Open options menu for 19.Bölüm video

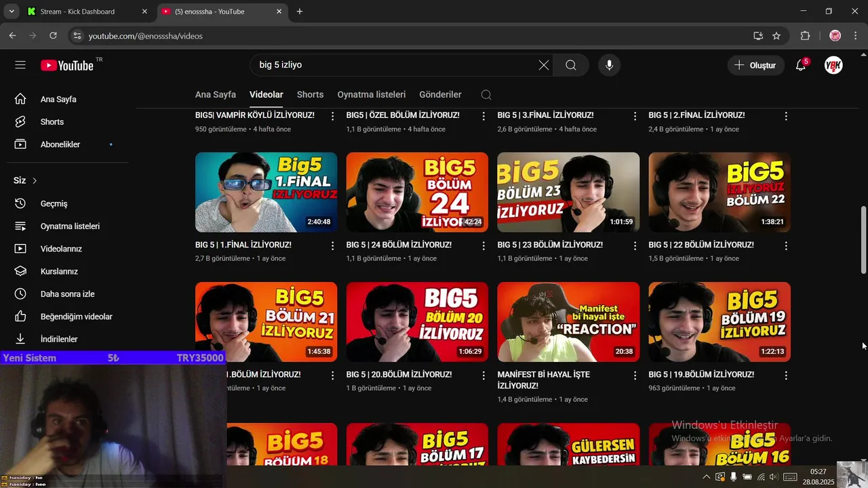[786, 375]
